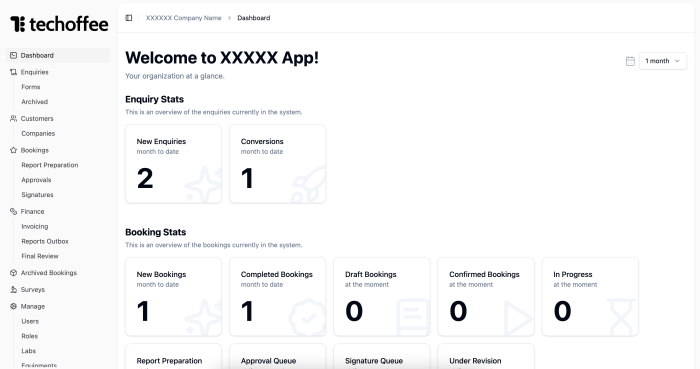Open the 1 month period dropdown
Screen dimensions: 700x369
[x=663, y=61]
